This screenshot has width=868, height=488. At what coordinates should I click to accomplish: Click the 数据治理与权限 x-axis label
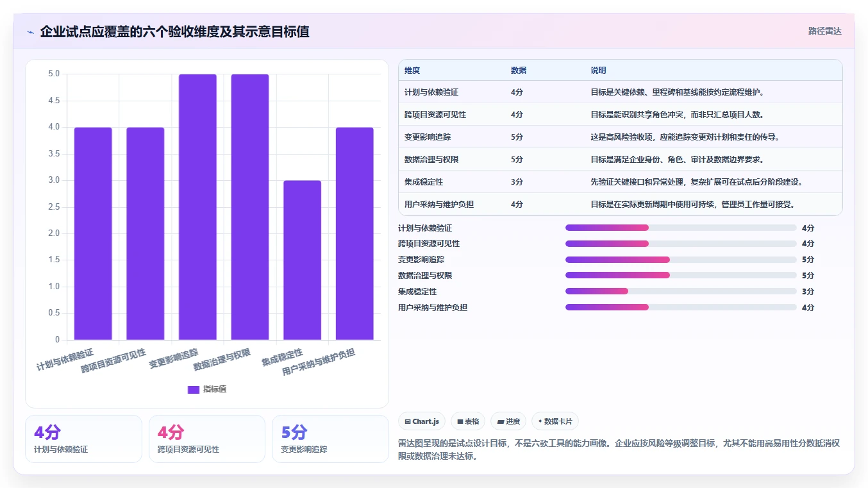point(222,360)
